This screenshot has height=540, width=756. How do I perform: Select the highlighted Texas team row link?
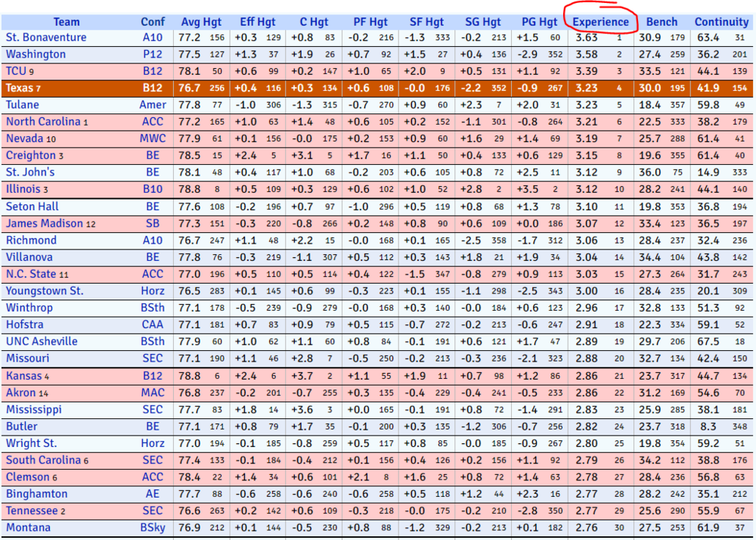coord(19,88)
